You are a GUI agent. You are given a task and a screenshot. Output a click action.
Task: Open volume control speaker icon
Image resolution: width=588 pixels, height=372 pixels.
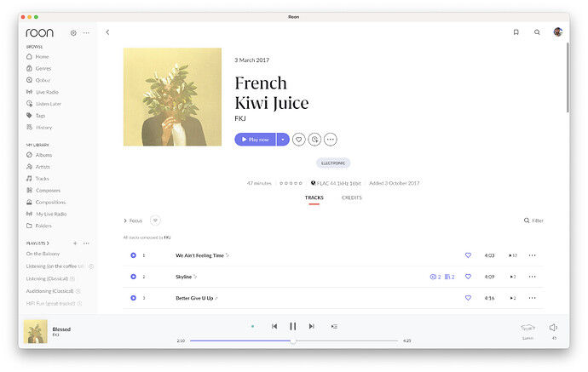[x=553, y=327]
